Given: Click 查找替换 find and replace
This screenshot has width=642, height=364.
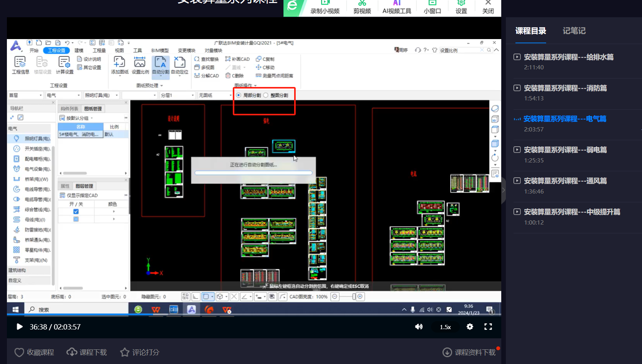Looking at the screenshot, I should click(206, 59).
